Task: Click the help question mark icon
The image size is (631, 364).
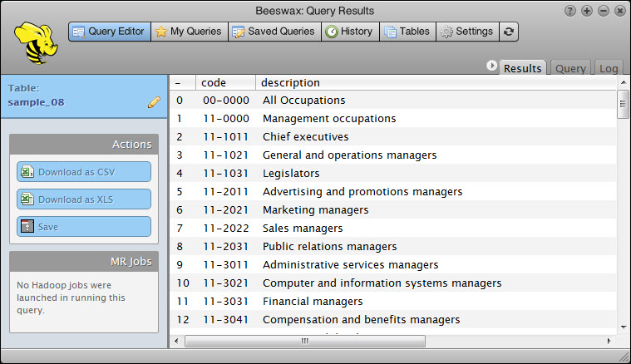Action: (x=569, y=11)
